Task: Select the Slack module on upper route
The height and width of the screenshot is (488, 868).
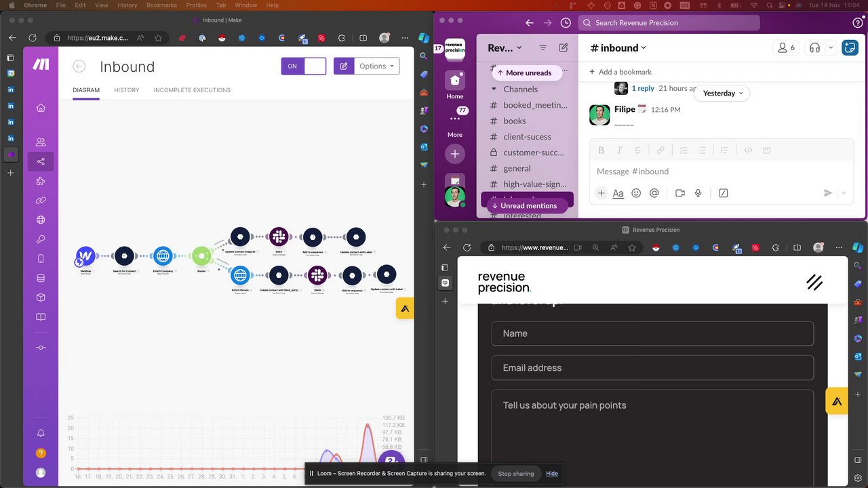Action: (x=279, y=237)
